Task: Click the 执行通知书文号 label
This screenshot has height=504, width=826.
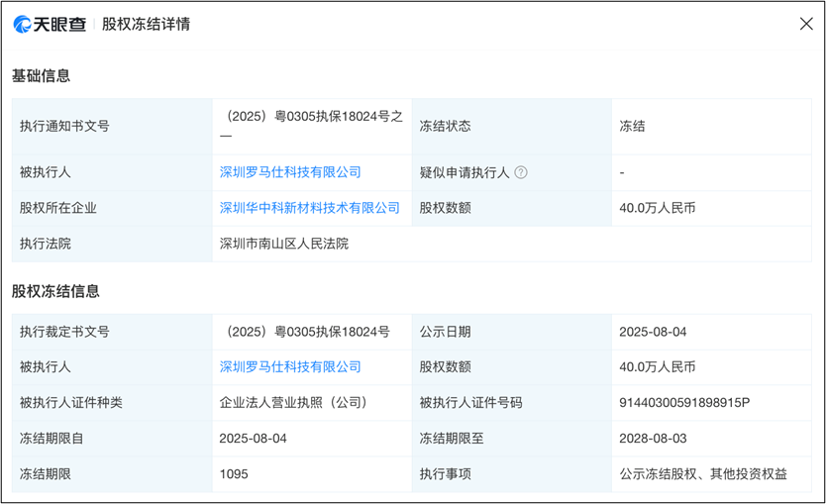Action: pyautogui.click(x=64, y=127)
